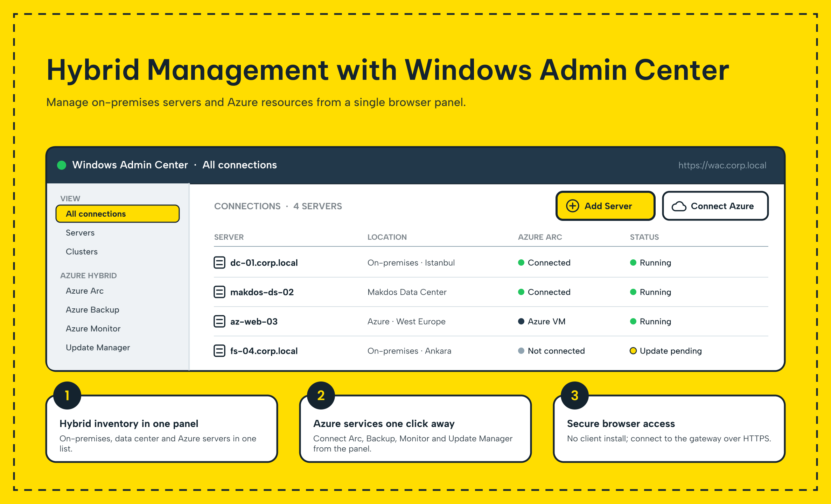
Task: Click Connected status for dc-01.corp.local
Action: [x=549, y=262]
